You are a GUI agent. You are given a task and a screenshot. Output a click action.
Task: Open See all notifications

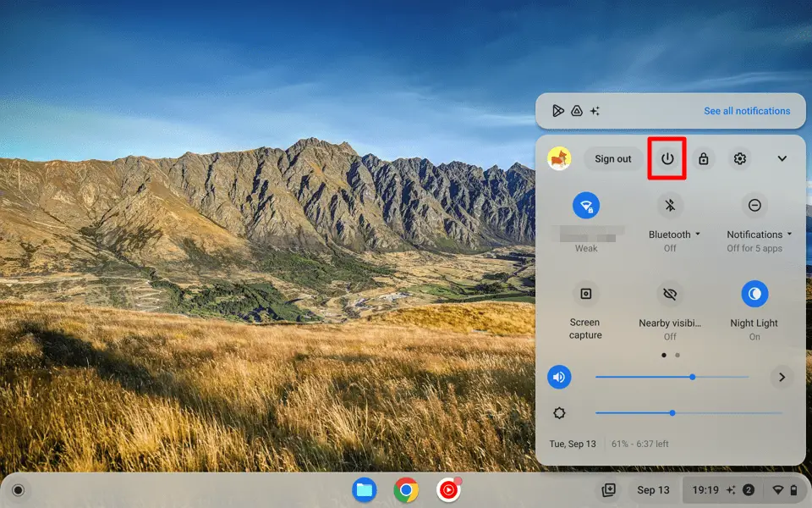pos(748,111)
